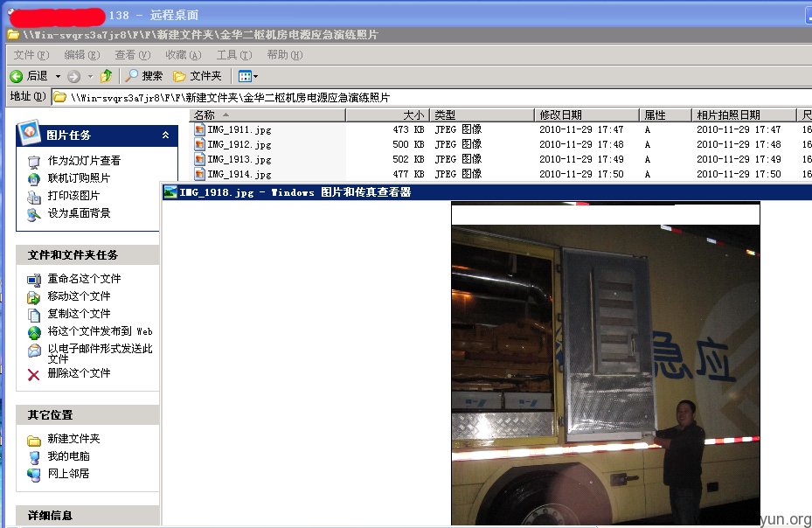Screen dimensions: 812x528
Task: Click the printer icon beside 打印该图片
Action: point(34,198)
